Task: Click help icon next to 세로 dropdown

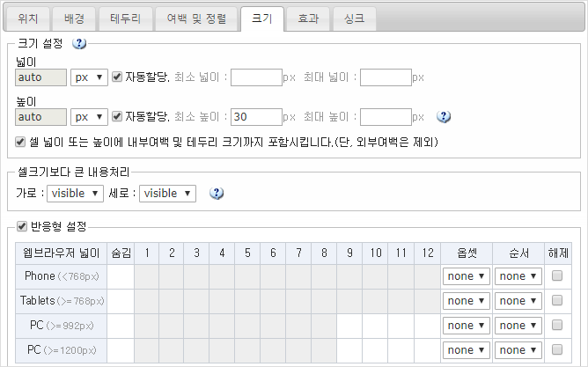Action: tap(216, 193)
